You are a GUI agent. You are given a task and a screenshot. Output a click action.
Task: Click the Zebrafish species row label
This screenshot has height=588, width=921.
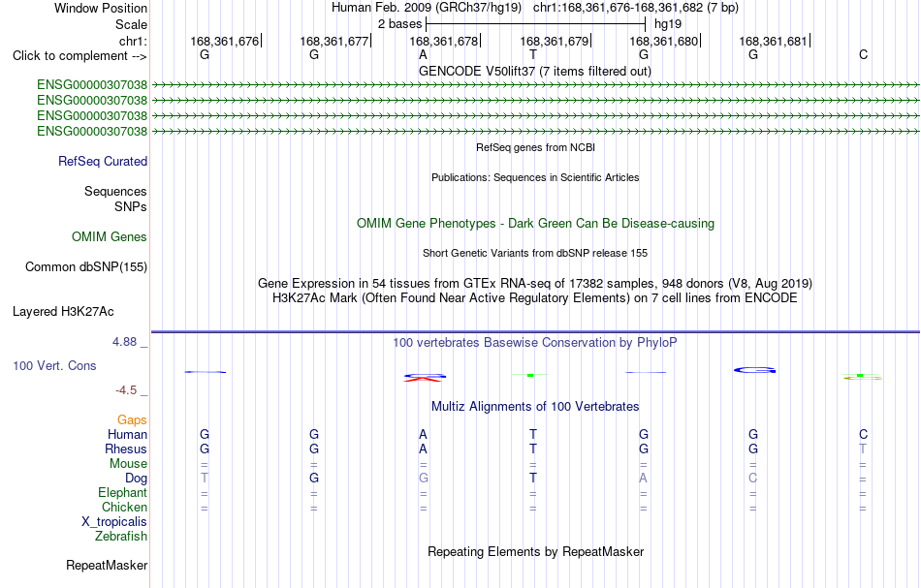[x=121, y=536]
